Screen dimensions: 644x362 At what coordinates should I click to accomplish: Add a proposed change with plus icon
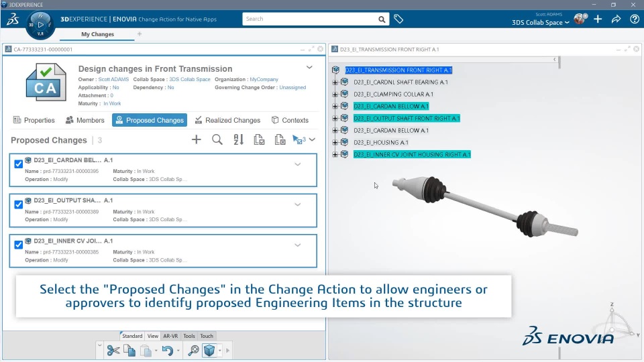197,139
